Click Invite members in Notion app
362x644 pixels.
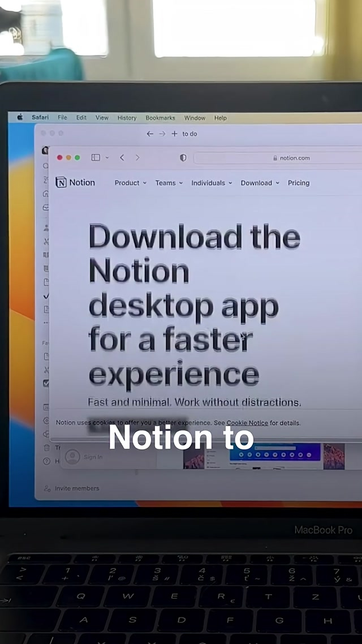(72, 488)
